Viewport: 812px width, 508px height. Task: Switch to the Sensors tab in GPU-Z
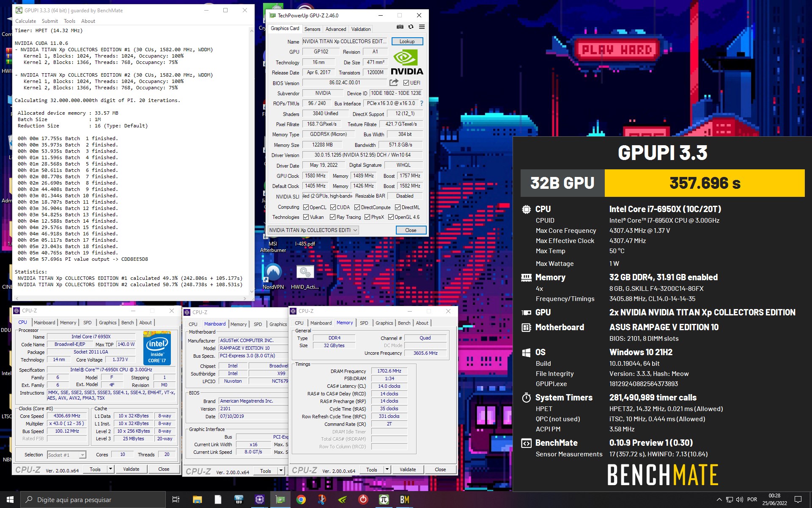pos(312,29)
